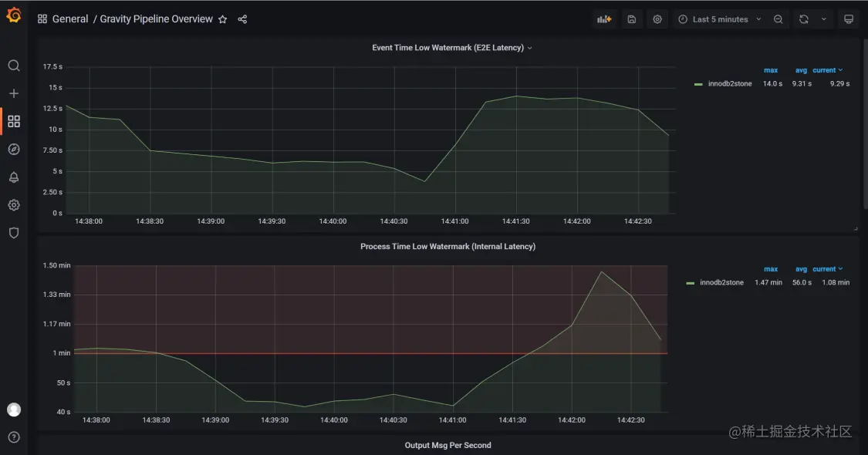
Task: Click resize handle of E2E Latency panel
Action: [855, 228]
